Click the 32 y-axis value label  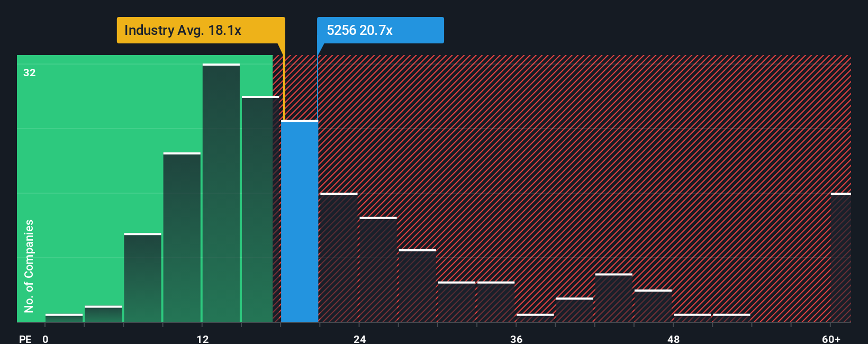[x=30, y=73]
